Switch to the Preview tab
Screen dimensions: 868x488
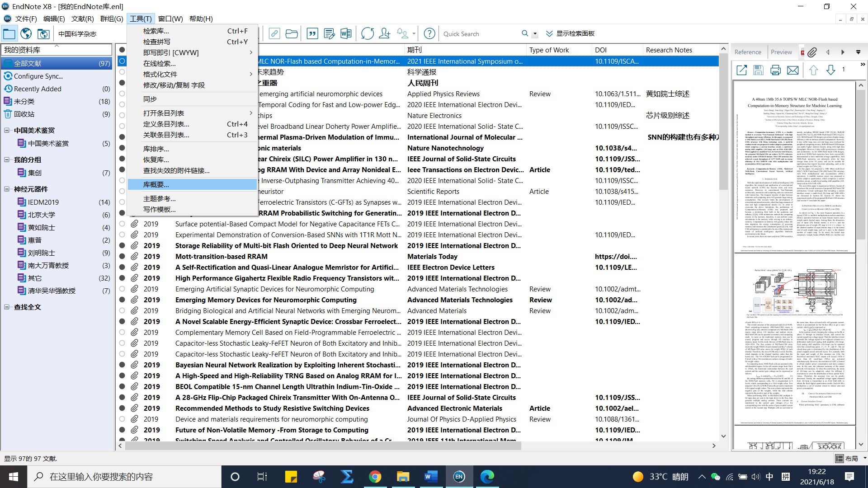pyautogui.click(x=782, y=52)
